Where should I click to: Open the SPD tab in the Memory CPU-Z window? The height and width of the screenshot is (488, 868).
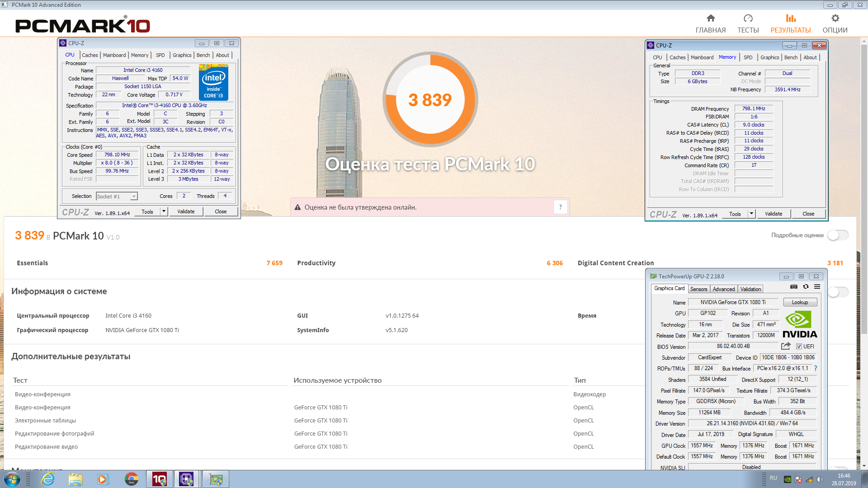748,57
